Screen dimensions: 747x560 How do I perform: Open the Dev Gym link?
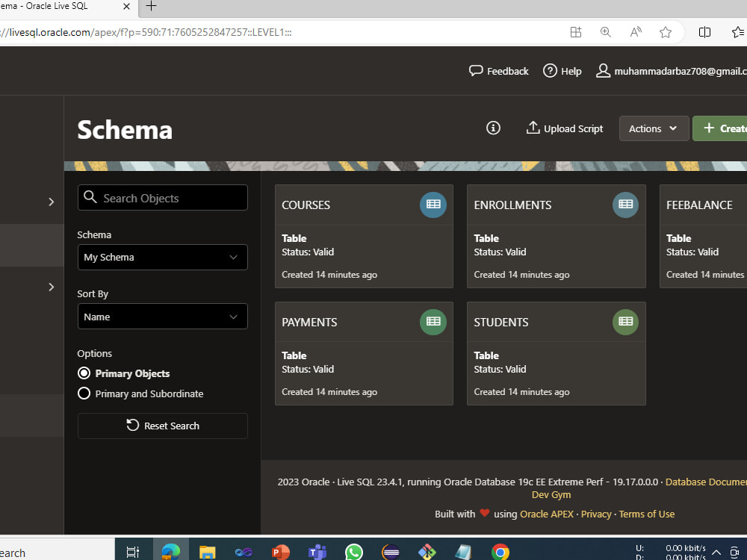551,495
